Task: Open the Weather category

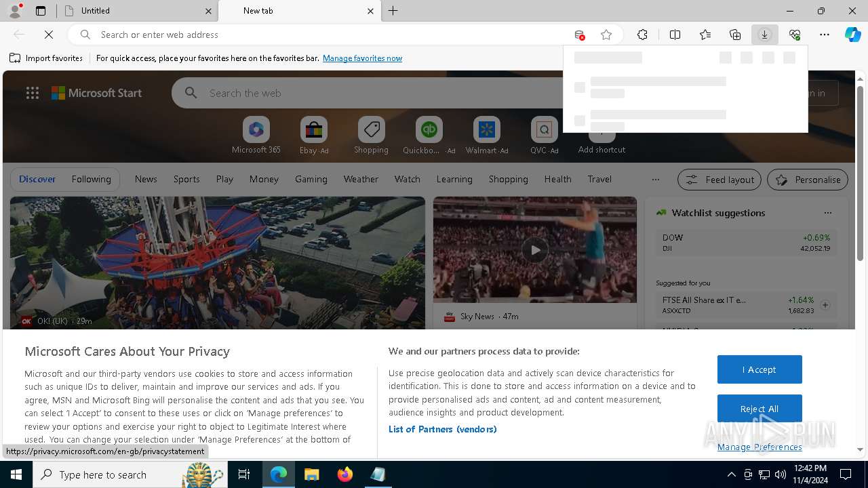Action: coord(361,180)
